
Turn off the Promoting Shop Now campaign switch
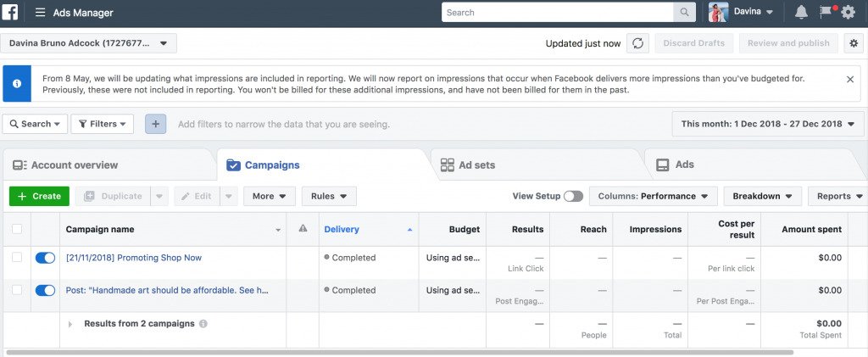tap(46, 258)
